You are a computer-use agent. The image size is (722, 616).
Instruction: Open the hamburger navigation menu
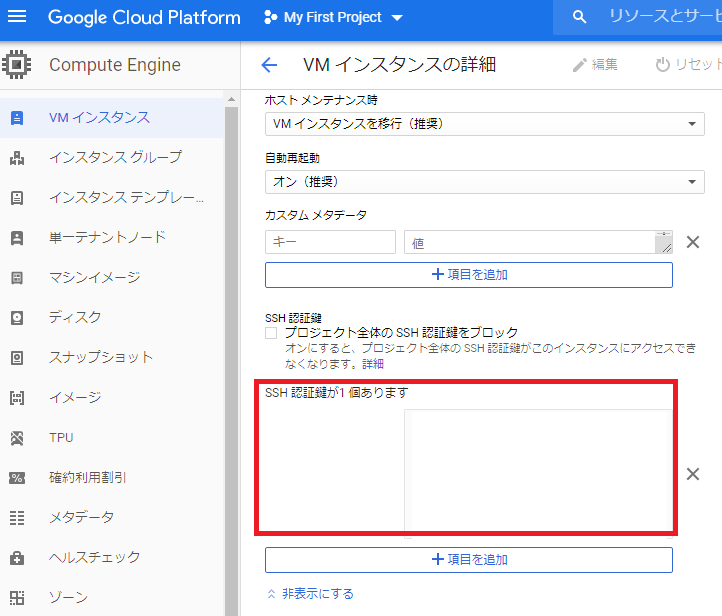click(17, 17)
